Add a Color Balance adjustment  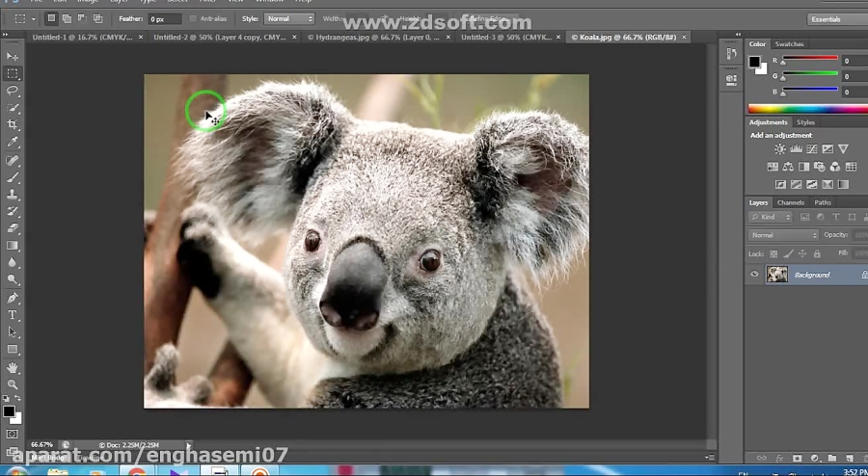tap(788, 167)
